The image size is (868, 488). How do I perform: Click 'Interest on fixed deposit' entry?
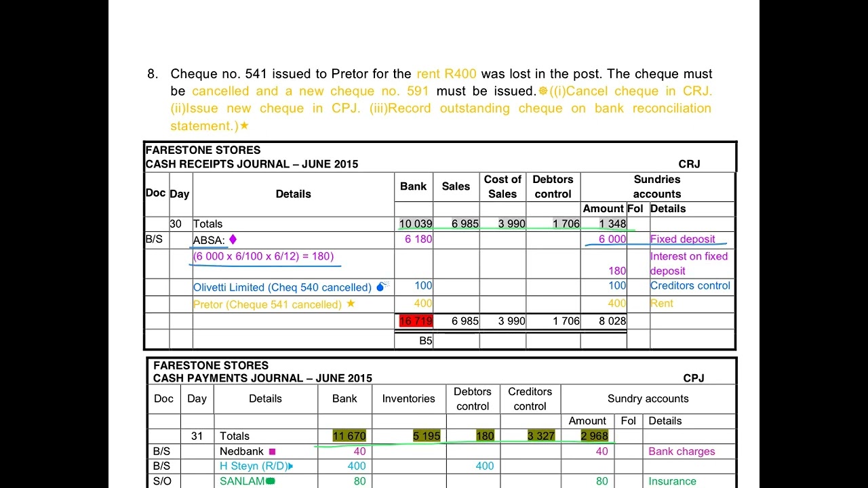tap(689, 263)
